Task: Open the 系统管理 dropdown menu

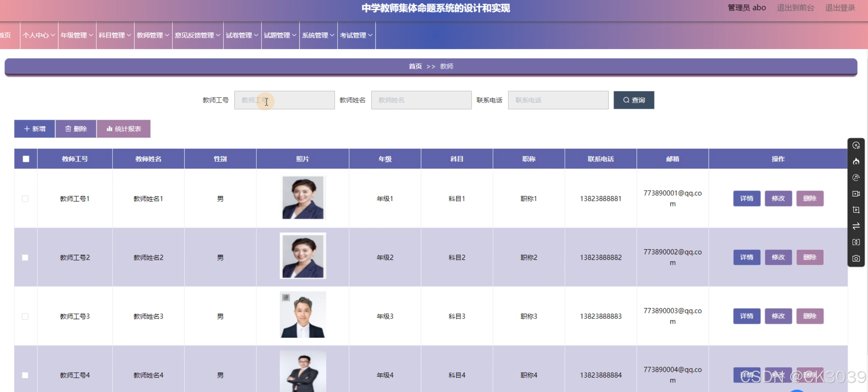Action: coord(318,35)
